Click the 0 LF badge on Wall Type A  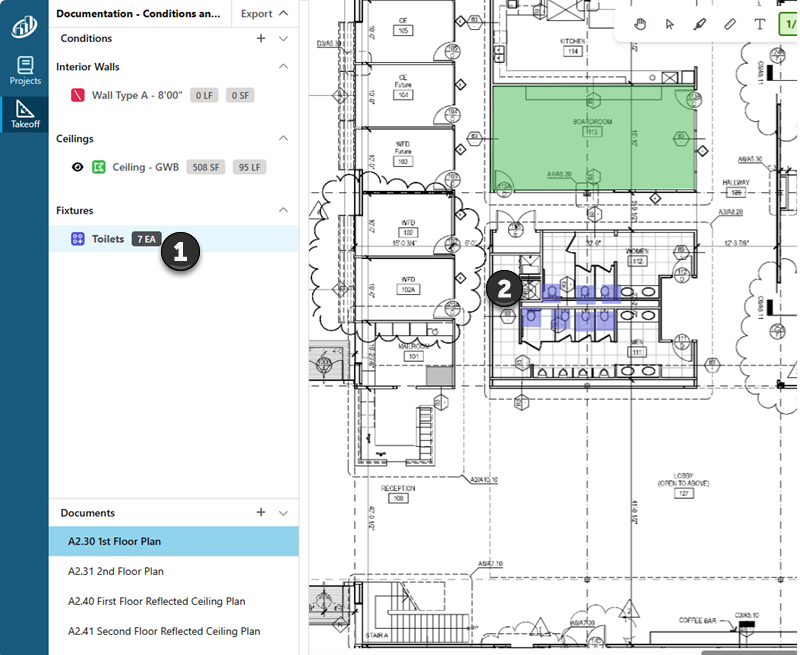204,95
